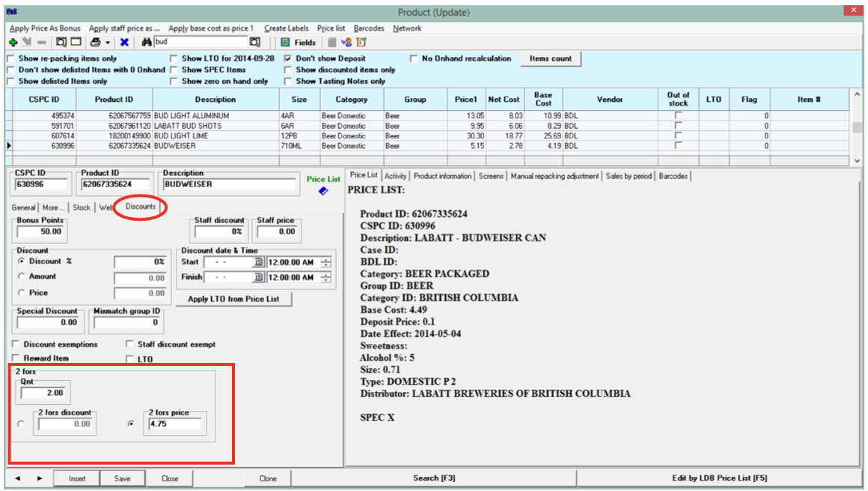
Task: Click the gray square toolbar icon
Action: tap(332, 42)
